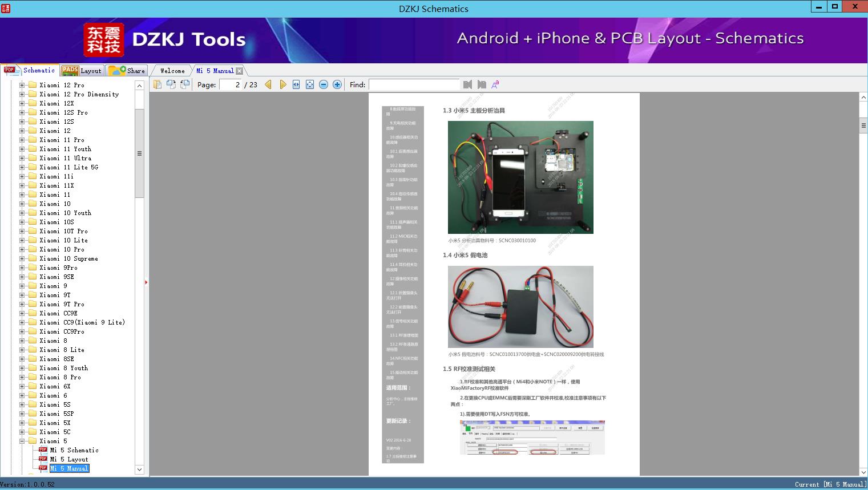Go to previous page arrow
The width and height of the screenshot is (868, 490).
[268, 84]
